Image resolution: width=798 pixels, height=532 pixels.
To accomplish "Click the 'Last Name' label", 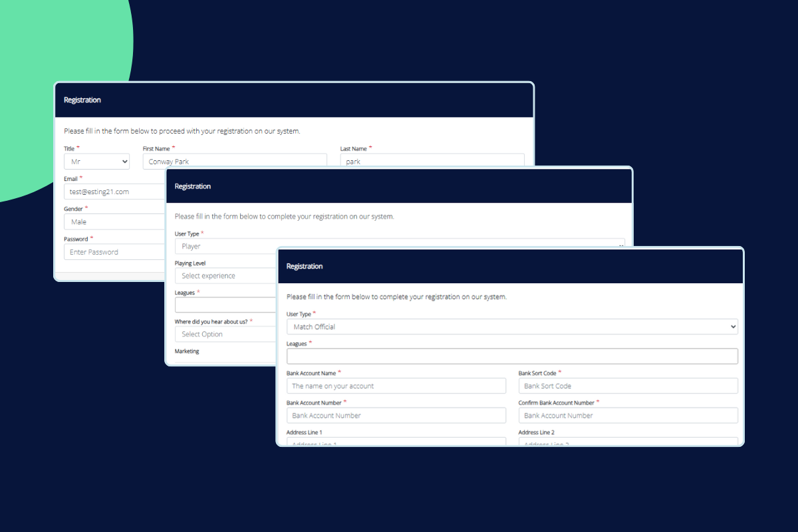I will pyautogui.click(x=353, y=148).
